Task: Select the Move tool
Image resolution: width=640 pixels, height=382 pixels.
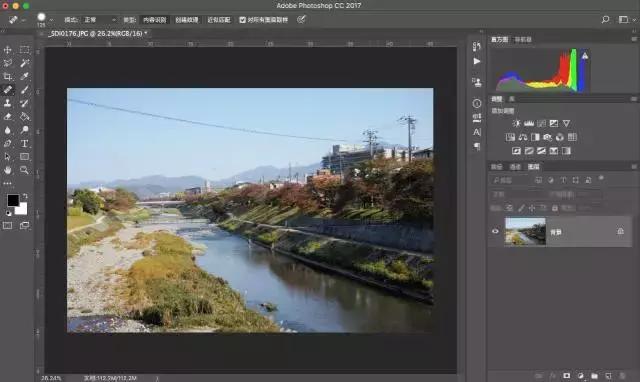Action: click(7, 49)
